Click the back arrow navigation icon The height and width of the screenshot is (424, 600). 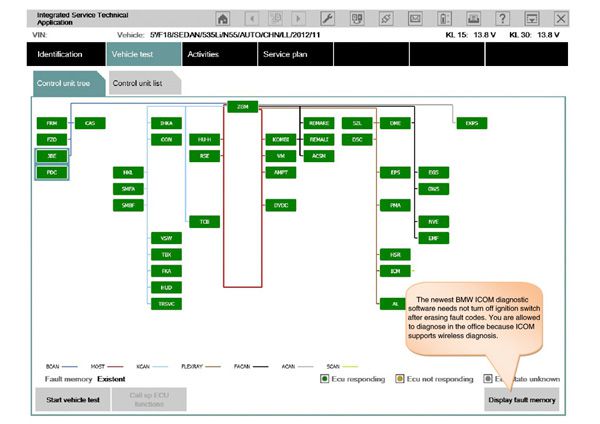pos(252,19)
